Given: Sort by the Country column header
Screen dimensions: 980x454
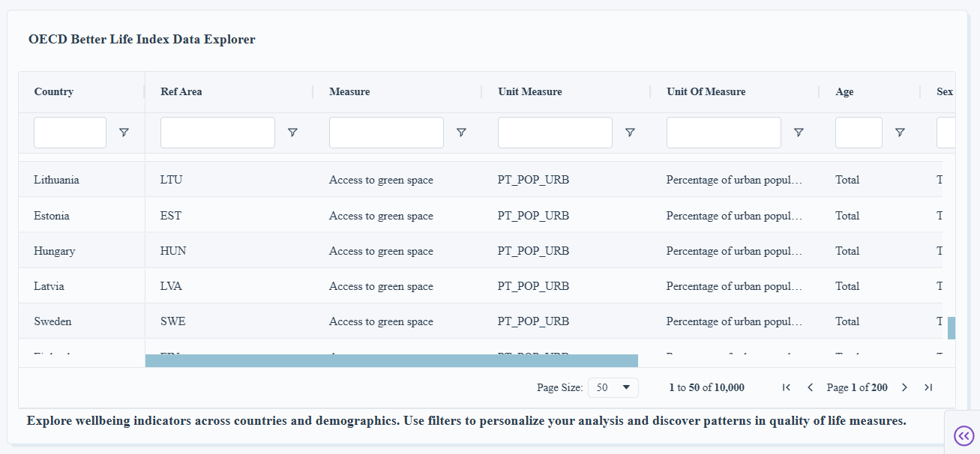Looking at the screenshot, I should click(x=54, y=92).
